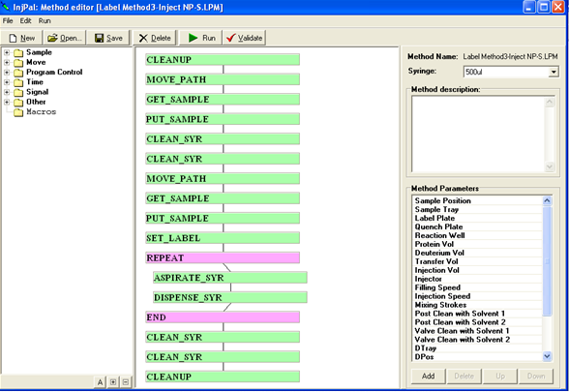Click the Method Parameters scrollbar thumb

tap(548, 260)
